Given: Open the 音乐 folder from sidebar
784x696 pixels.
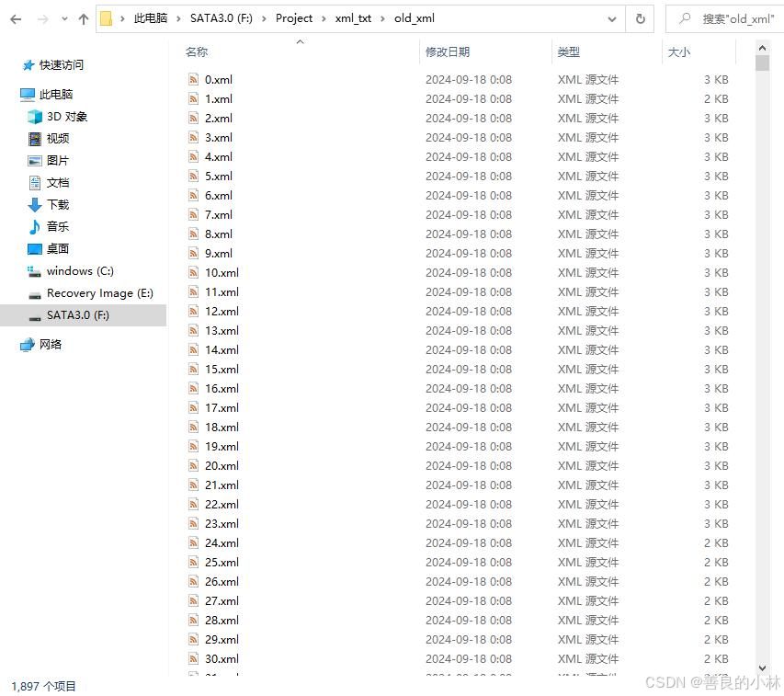Looking at the screenshot, I should pos(57,226).
